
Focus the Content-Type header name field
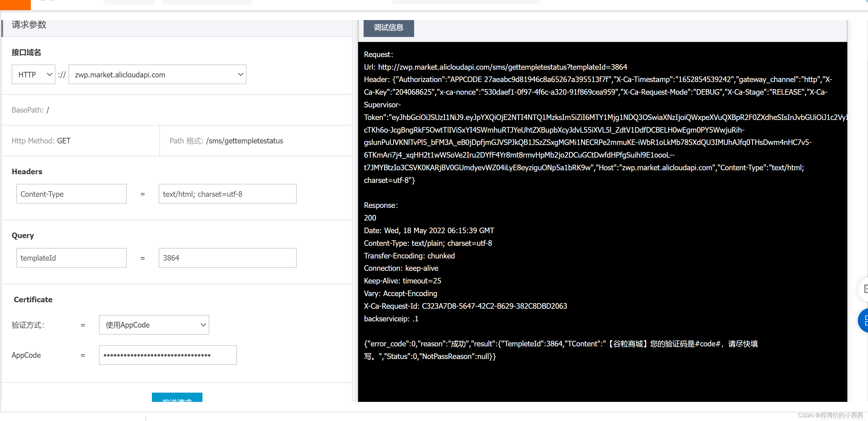(71, 194)
